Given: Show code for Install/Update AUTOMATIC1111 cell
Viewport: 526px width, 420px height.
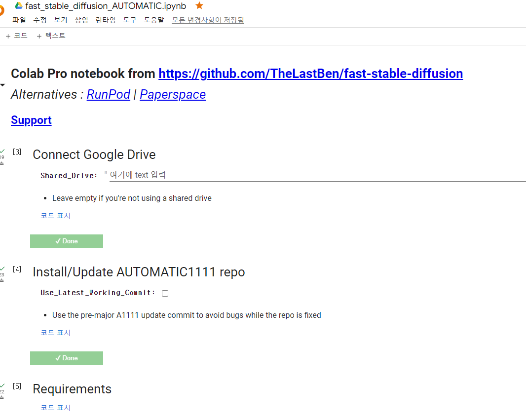Looking at the screenshot, I should (x=56, y=333).
